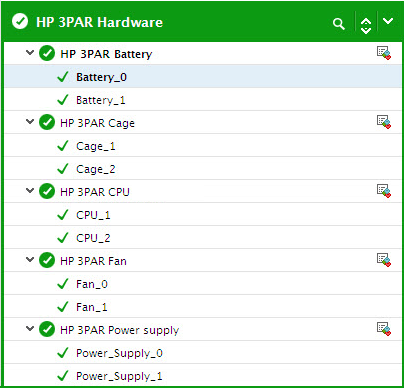404x388 pixels.
Task: Click the green checkmark beside Fan_1
Action: coord(63,307)
